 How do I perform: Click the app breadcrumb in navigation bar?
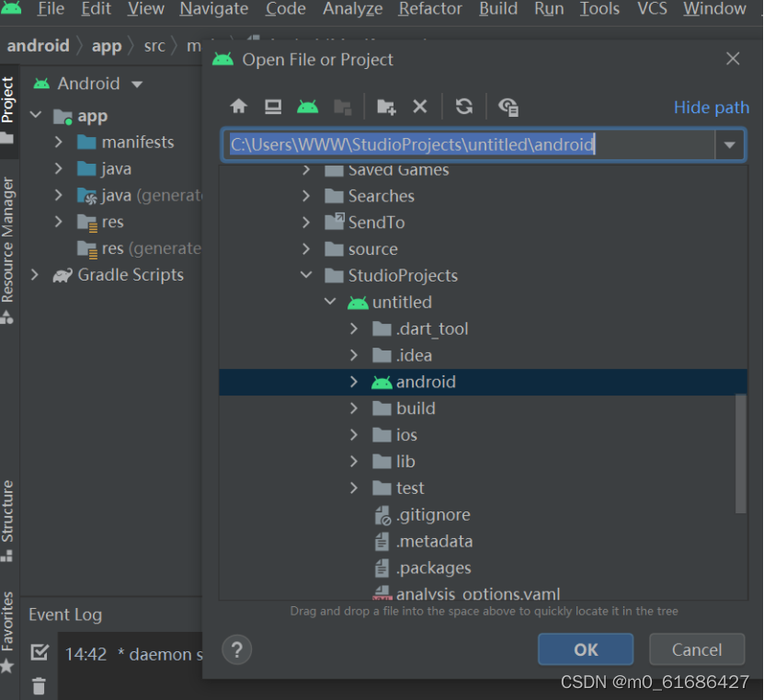tap(107, 46)
